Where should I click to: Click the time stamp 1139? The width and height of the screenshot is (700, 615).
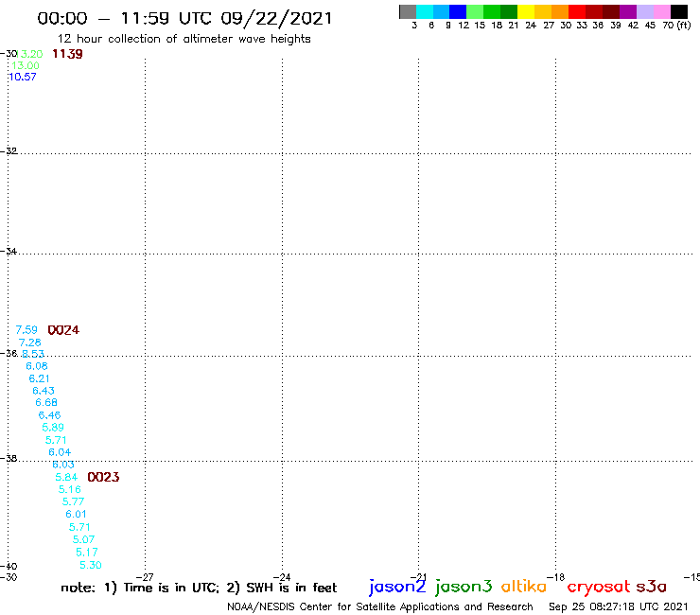pyautogui.click(x=67, y=54)
